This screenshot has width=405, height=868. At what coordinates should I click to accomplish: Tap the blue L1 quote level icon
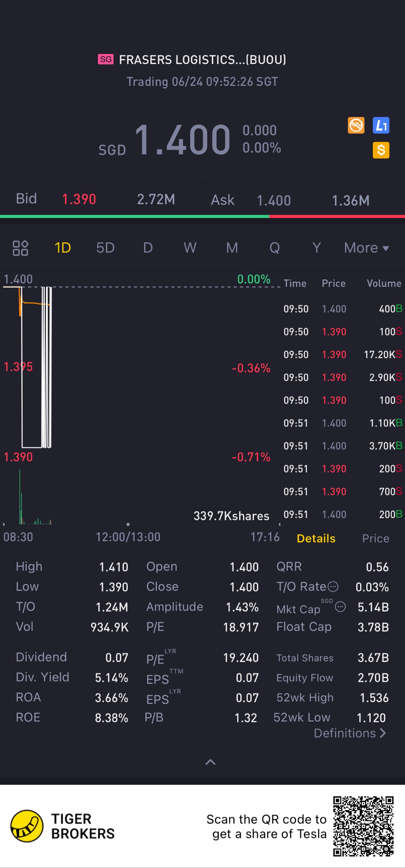pos(381,126)
